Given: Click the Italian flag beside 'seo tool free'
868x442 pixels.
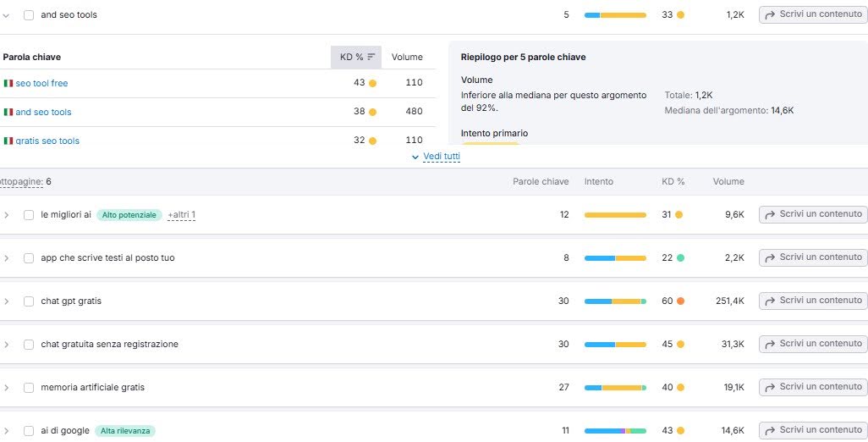Looking at the screenshot, I should [8, 83].
